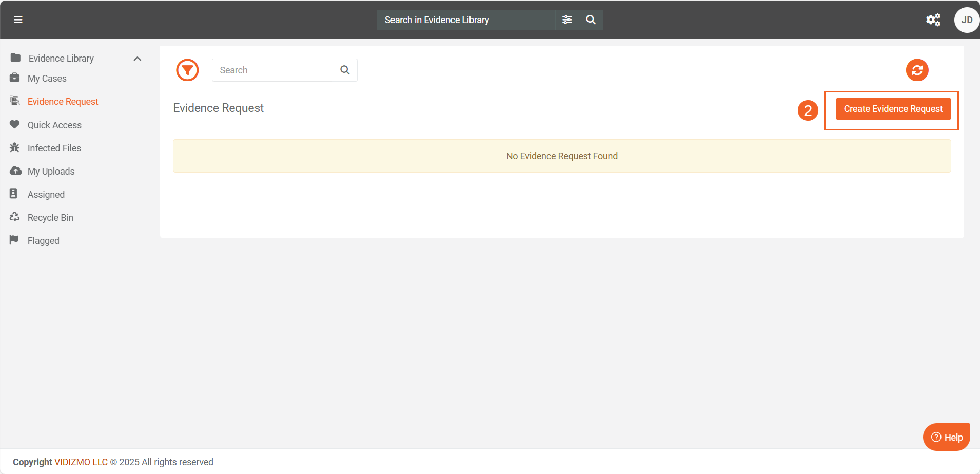Screen dimensions: 980x474
Task: Click the My Cases briefcase icon
Action: tap(15, 78)
